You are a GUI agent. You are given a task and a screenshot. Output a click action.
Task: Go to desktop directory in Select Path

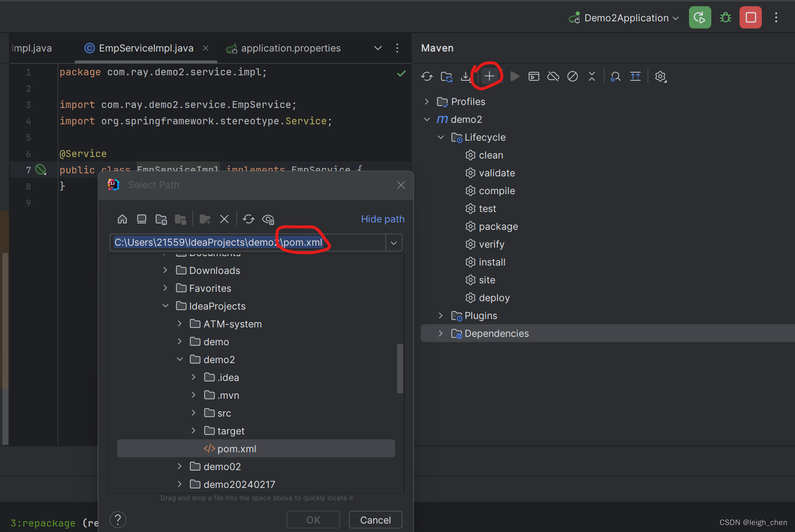(x=142, y=219)
